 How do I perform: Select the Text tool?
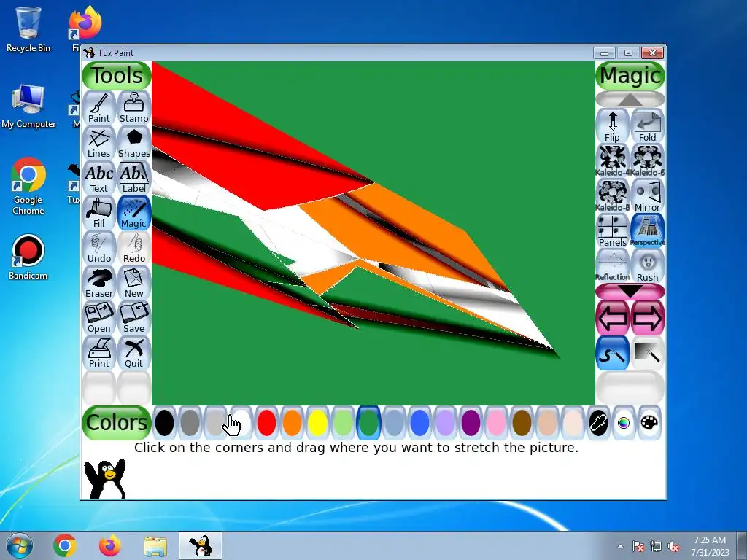pyautogui.click(x=99, y=178)
